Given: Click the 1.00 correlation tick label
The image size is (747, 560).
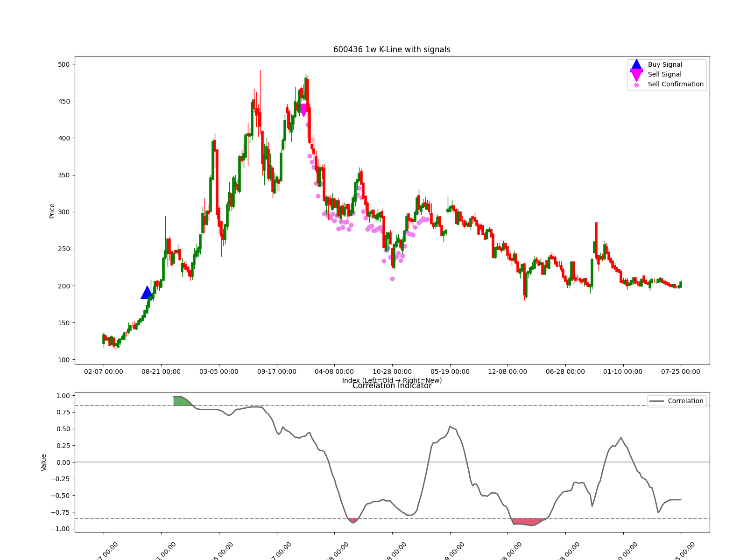Looking at the screenshot, I should [x=63, y=396].
